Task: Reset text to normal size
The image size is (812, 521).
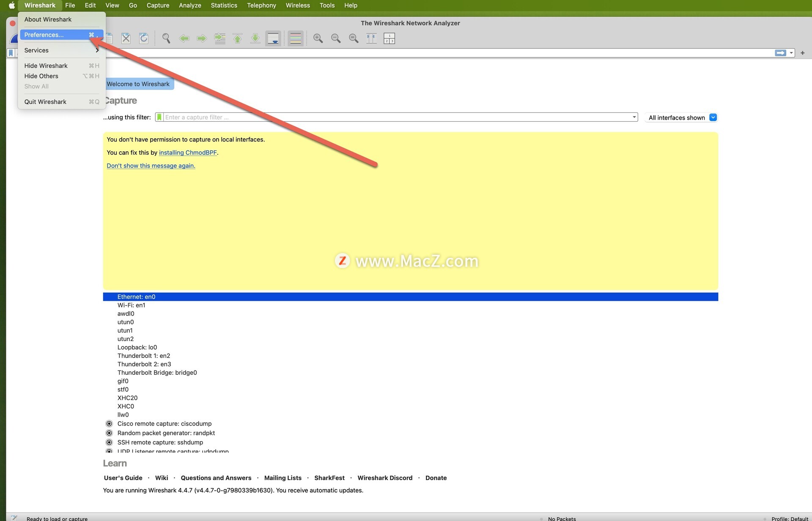Action: pyautogui.click(x=354, y=38)
